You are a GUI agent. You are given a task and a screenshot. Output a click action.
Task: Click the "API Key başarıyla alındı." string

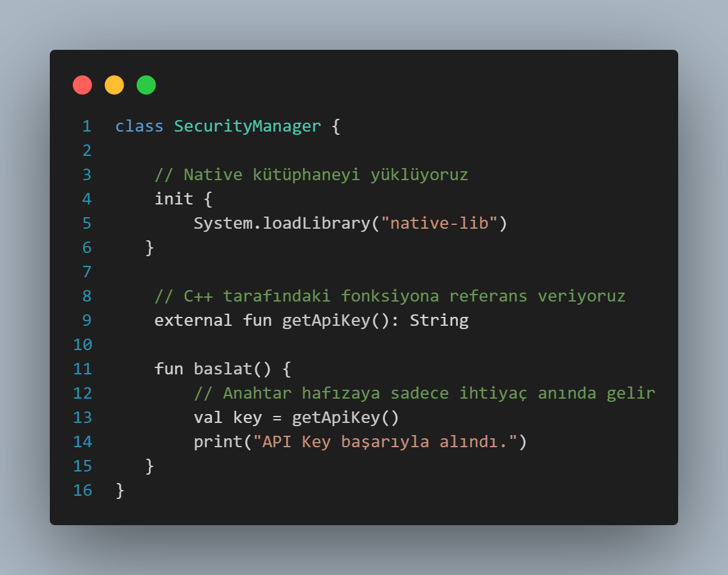tap(385, 441)
